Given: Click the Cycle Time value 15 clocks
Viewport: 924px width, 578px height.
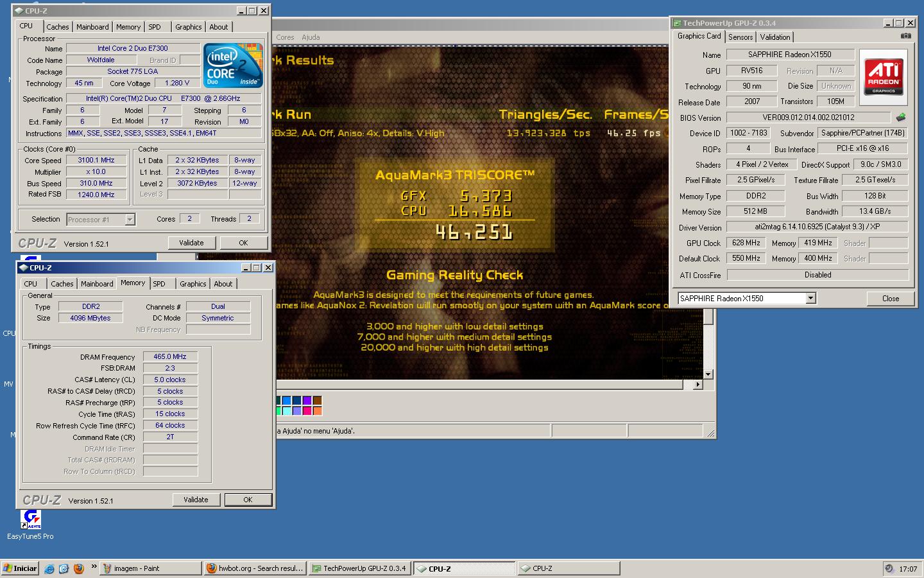Looking at the screenshot, I should 170,414.
